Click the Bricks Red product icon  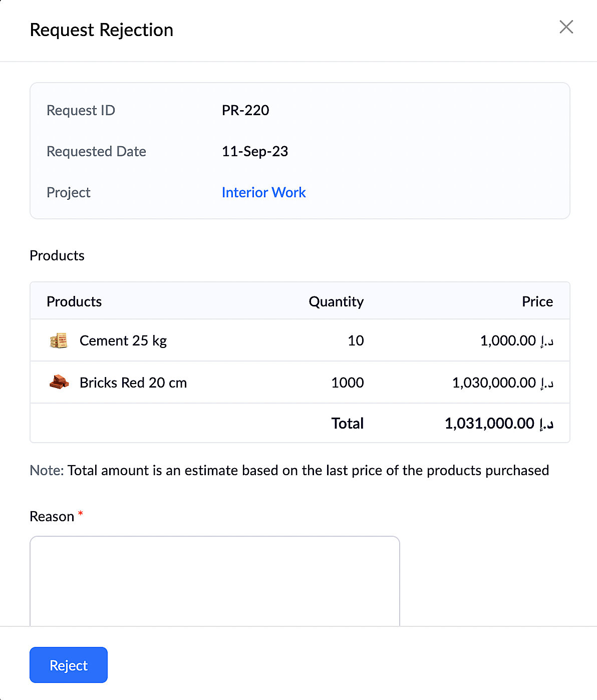(x=59, y=382)
